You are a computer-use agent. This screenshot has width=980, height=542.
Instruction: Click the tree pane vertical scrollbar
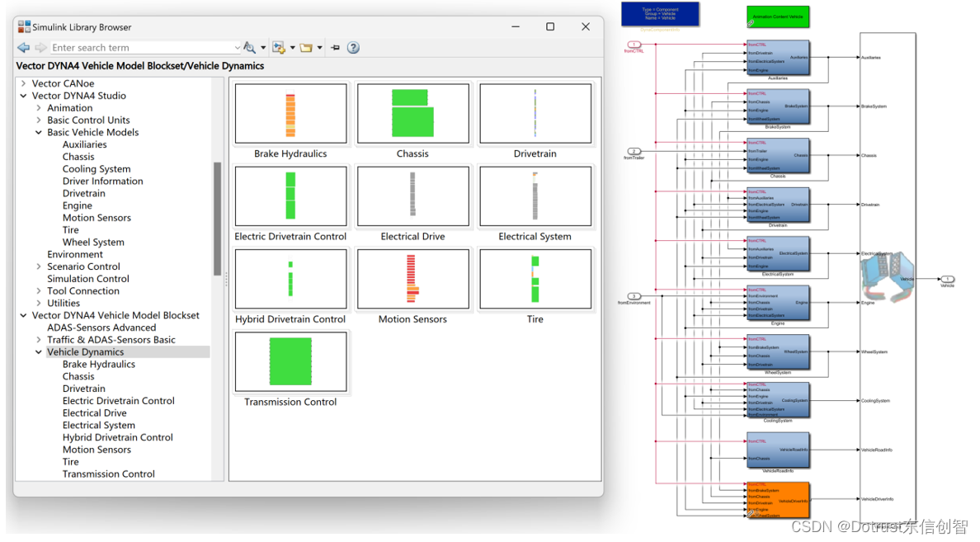[x=218, y=219]
